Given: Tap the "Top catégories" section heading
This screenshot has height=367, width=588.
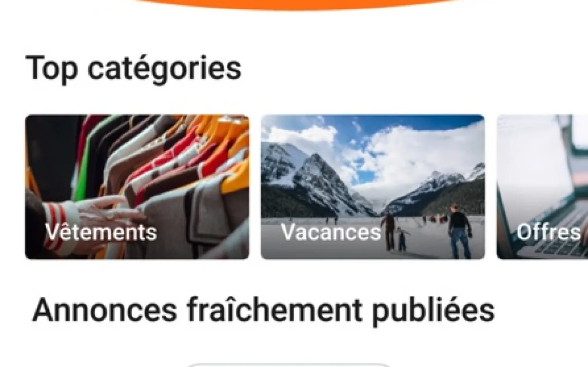Looking at the screenshot, I should (x=133, y=69).
